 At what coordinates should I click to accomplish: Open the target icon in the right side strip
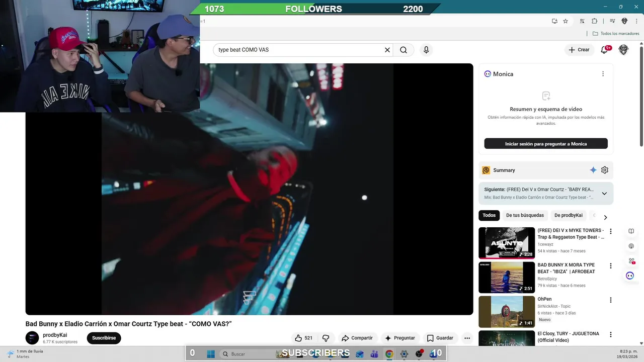click(631, 246)
